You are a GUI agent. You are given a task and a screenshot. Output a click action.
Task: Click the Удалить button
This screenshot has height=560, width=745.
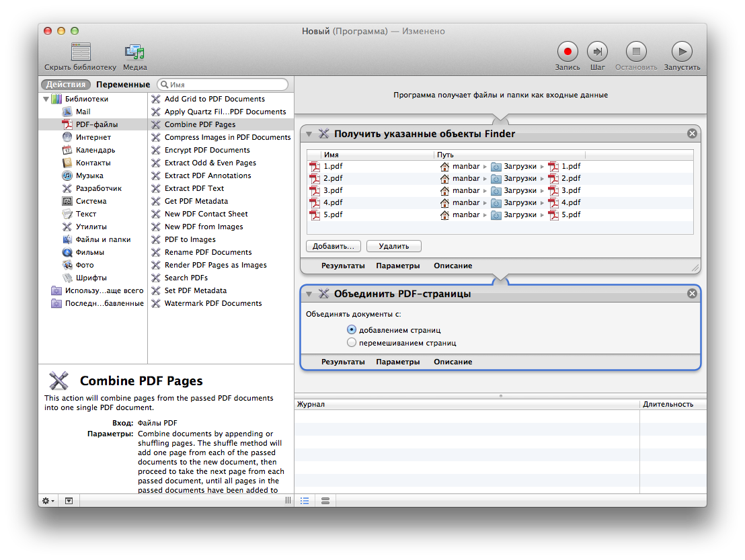pyautogui.click(x=393, y=245)
